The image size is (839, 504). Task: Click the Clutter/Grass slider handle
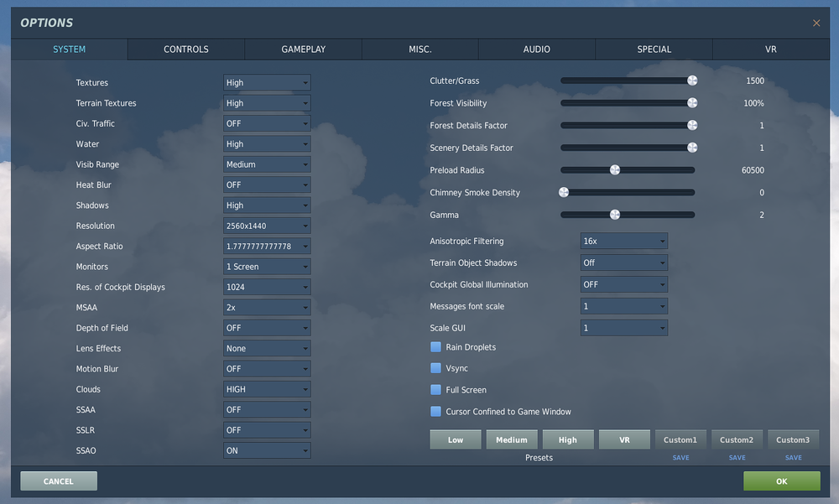click(692, 81)
